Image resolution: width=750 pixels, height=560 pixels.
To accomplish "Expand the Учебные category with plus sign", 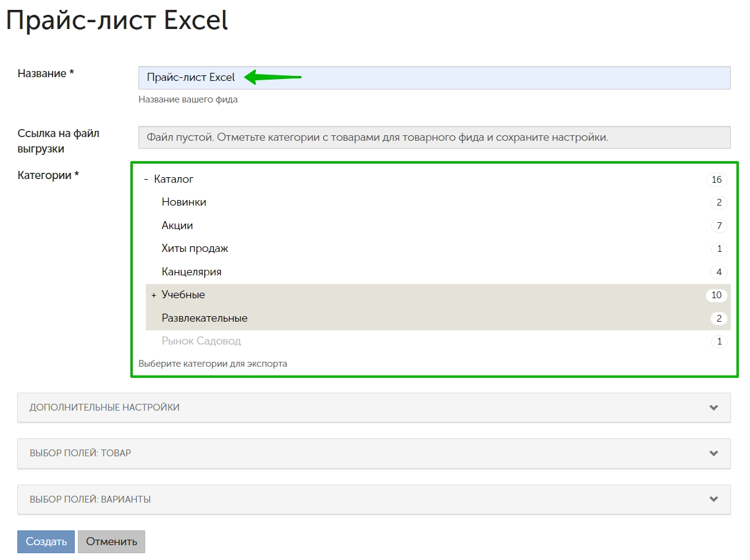I will (154, 296).
